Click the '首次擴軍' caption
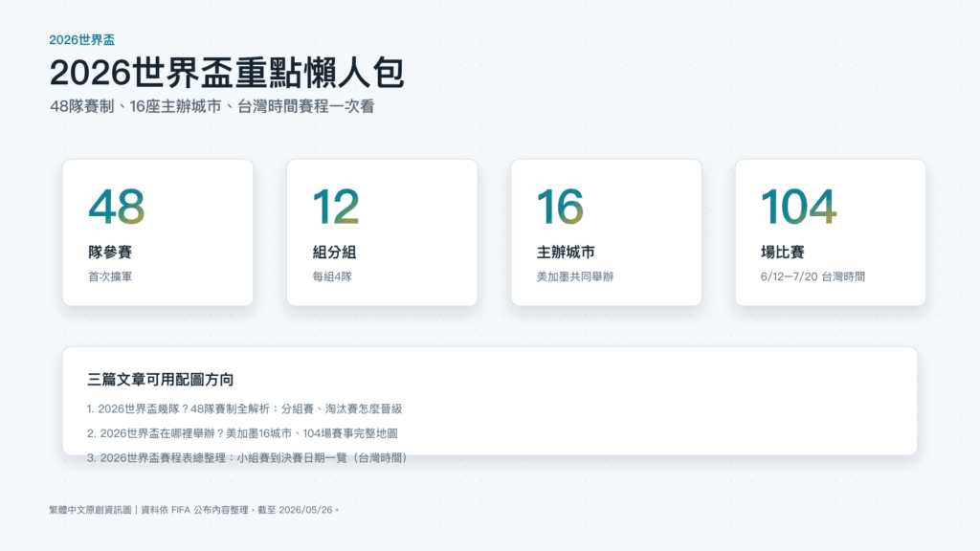 click(x=110, y=276)
